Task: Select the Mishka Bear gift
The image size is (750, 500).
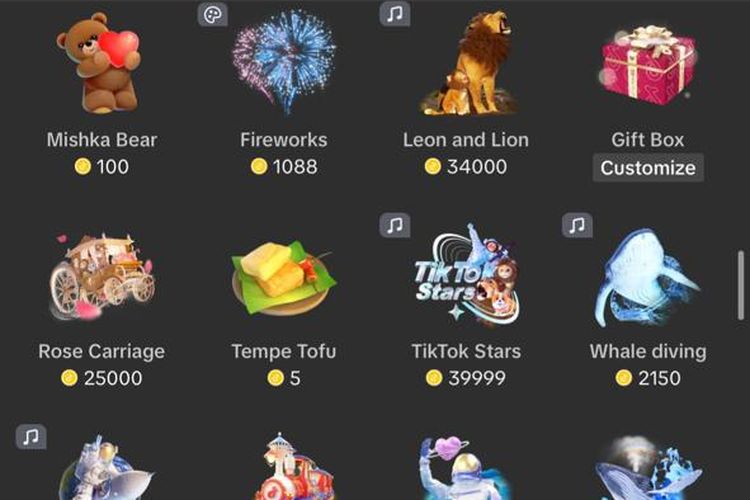Action: tap(101, 64)
